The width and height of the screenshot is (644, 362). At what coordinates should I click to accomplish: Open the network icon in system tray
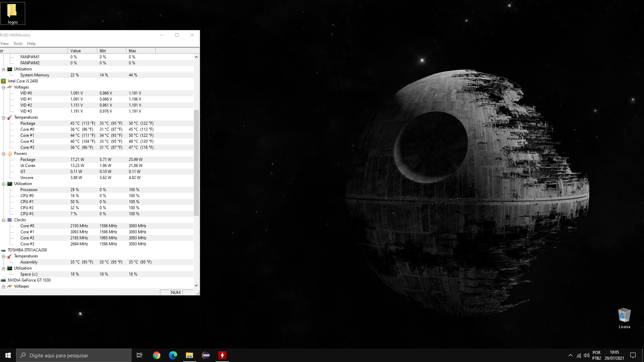(579, 355)
